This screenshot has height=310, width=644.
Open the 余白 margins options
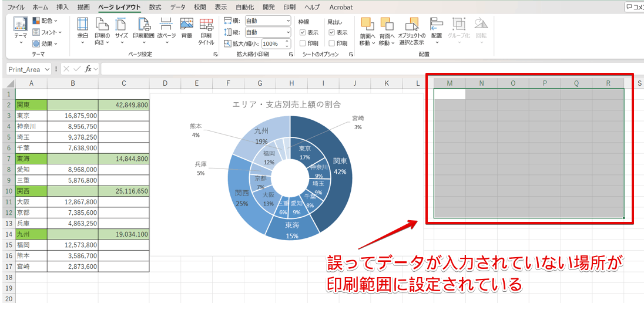click(82, 31)
